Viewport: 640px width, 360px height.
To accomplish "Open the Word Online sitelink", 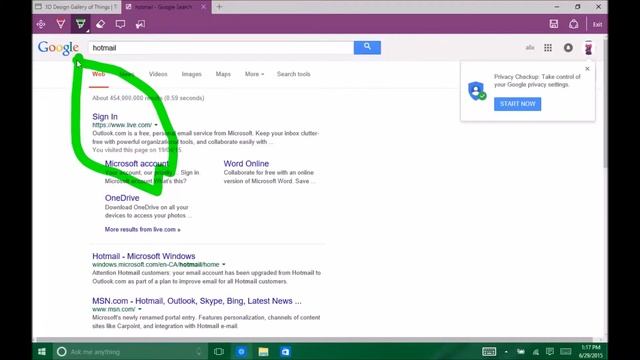I will click(x=246, y=163).
